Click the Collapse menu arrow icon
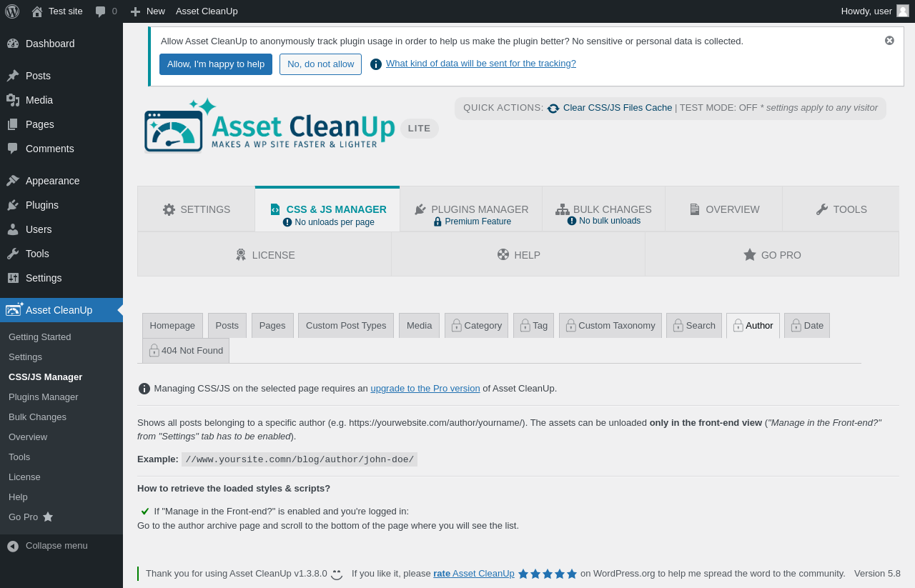This screenshot has width=915, height=588. coord(13,546)
